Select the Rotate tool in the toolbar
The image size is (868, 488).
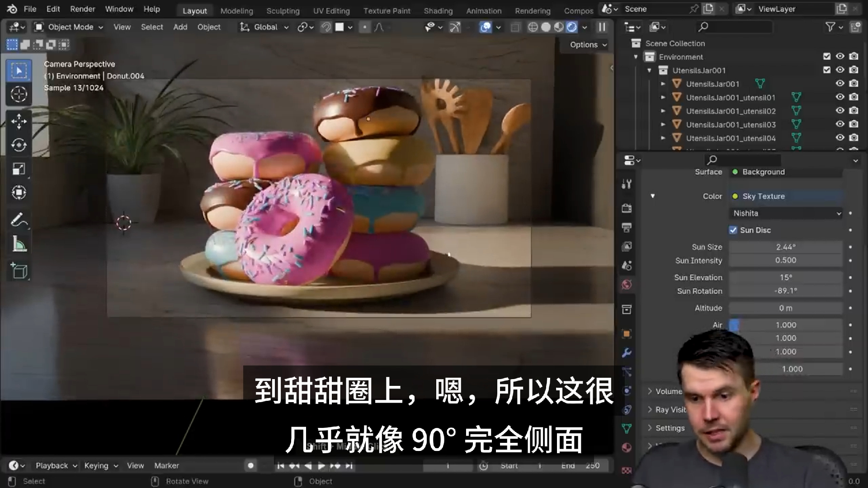pos(19,145)
